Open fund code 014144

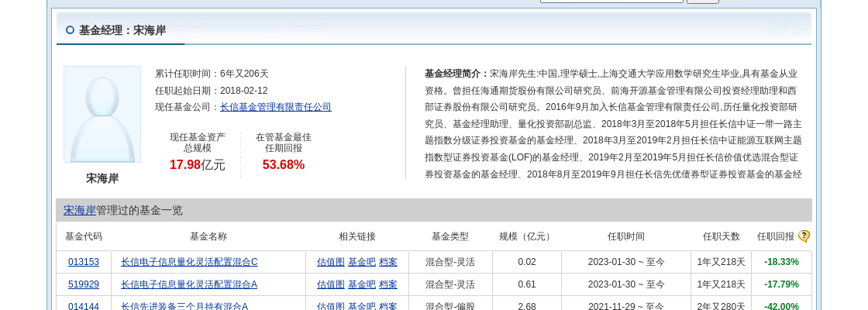84,306
